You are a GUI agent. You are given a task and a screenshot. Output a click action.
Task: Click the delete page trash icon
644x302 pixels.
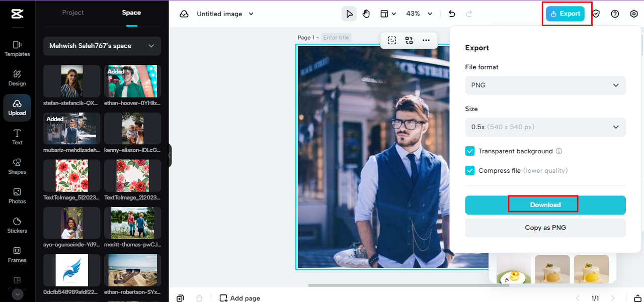[199, 298]
